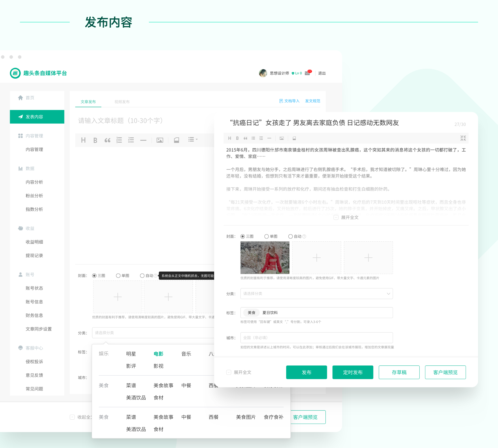Open 文章同步设置 in the sidebar
Screen dimensions: 498x448
39,329
